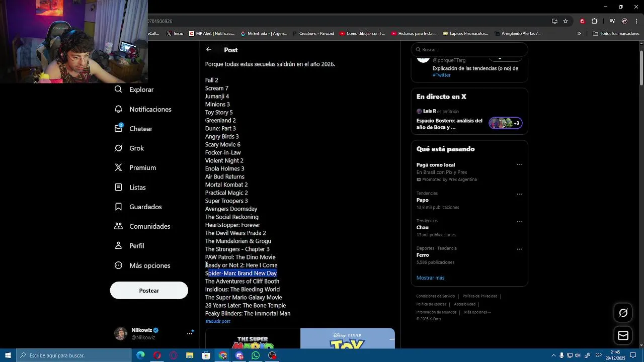Open the Toy Story movie image
Viewport: 644px width, 362px height.
pos(348,338)
